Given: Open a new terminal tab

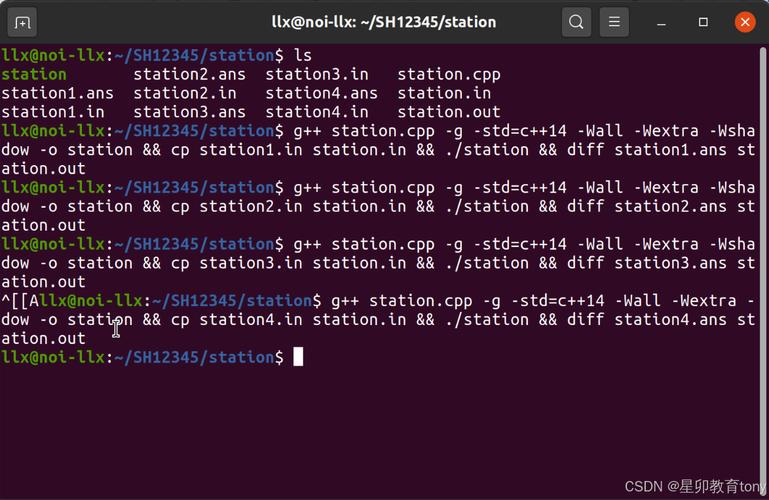Looking at the screenshot, I should [22, 23].
